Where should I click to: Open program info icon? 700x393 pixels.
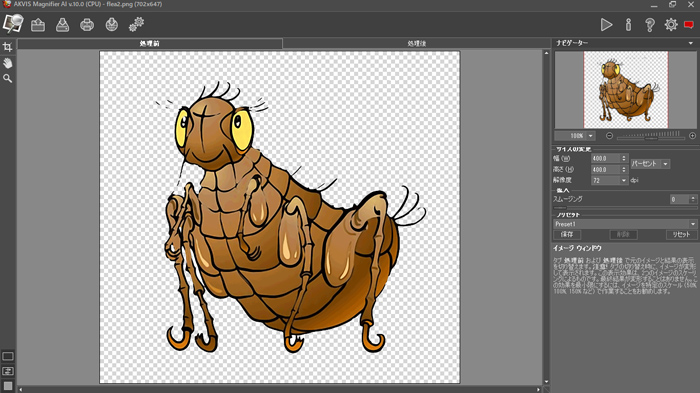pos(628,25)
